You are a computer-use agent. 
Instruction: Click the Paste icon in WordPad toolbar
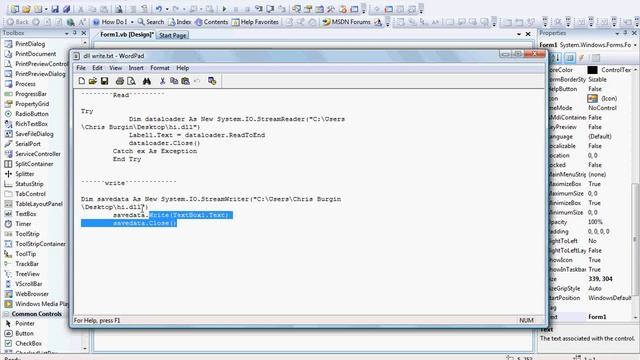[x=185, y=81]
